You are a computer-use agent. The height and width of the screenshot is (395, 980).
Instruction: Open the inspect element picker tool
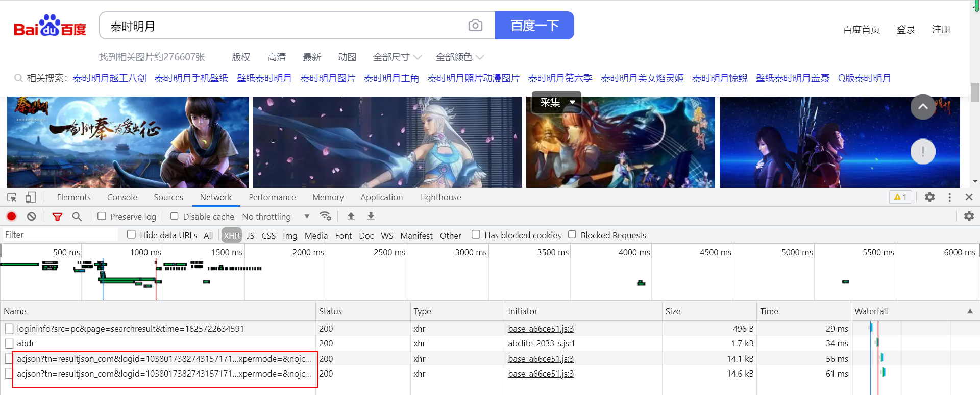click(12, 197)
